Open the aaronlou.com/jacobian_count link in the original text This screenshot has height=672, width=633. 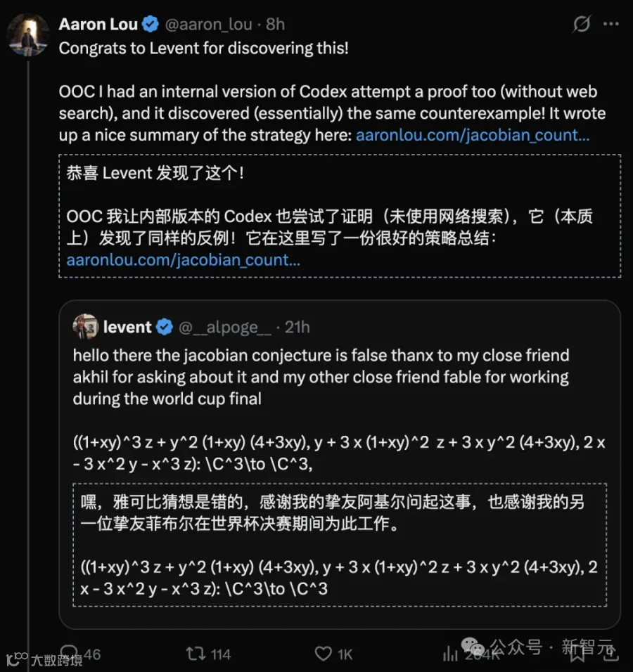[x=473, y=135]
